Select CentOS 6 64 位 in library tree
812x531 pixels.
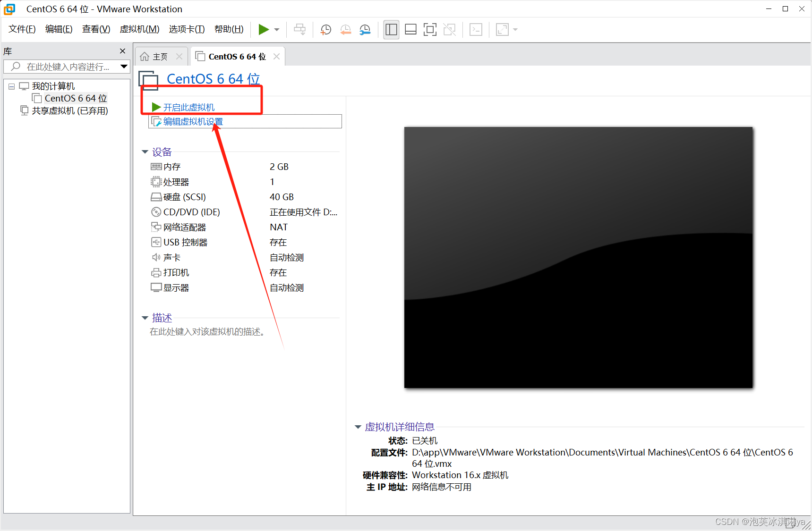click(76, 98)
